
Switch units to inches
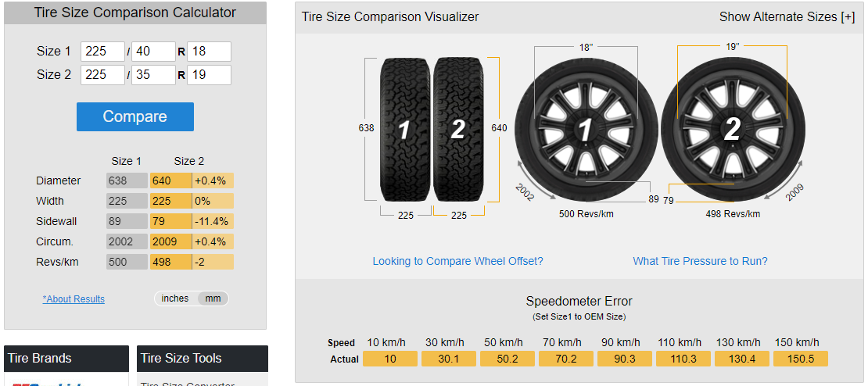pos(175,298)
